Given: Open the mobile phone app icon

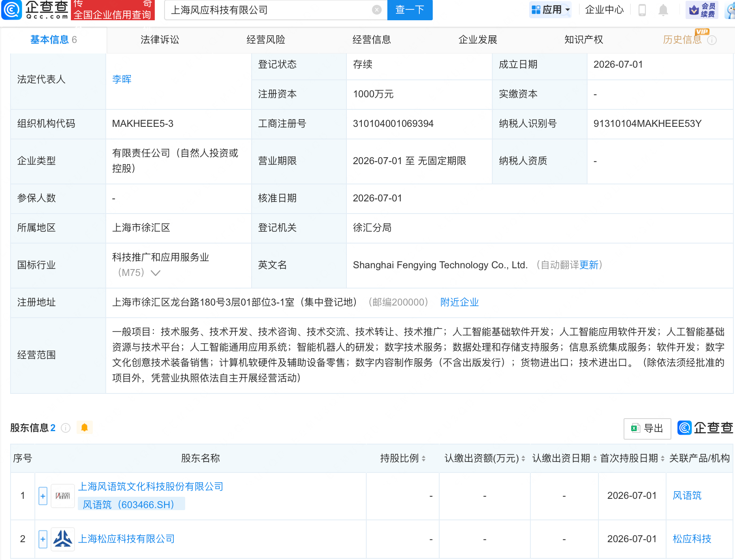Looking at the screenshot, I should [x=642, y=10].
